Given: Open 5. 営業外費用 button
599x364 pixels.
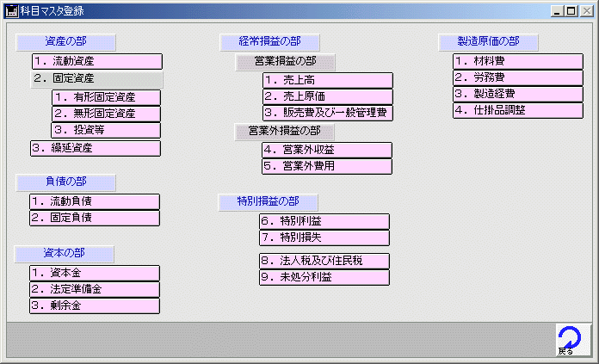Looking at the screenshot, I should pyautogui.click(x=327, y=167).
